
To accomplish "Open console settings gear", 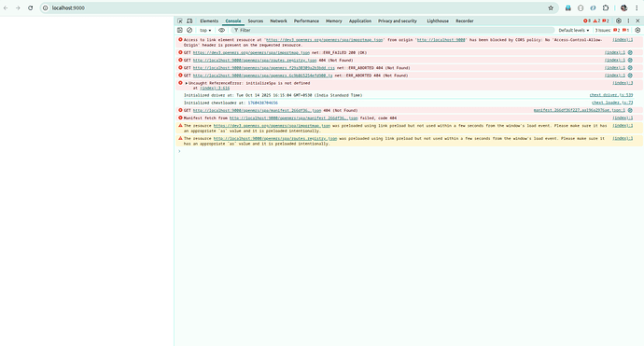I will [637, 31].
